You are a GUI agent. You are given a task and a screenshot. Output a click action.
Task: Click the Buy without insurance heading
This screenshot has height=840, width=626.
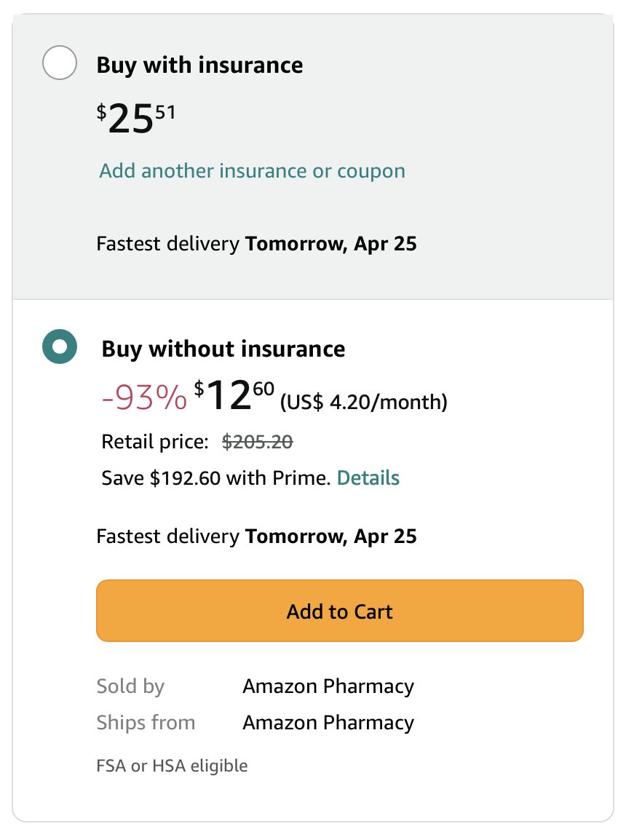223,349
